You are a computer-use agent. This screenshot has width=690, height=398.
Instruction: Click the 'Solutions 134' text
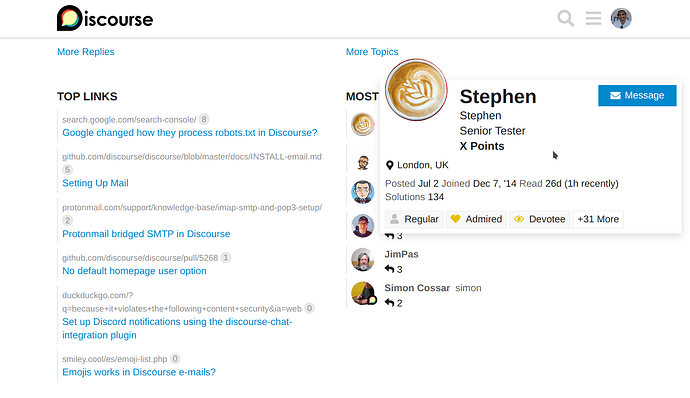415,197
